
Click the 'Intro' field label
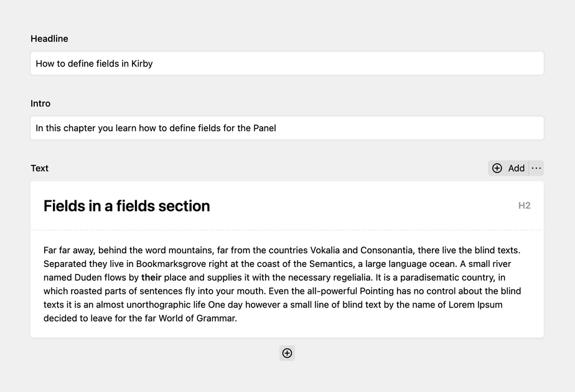coord(40,103)
